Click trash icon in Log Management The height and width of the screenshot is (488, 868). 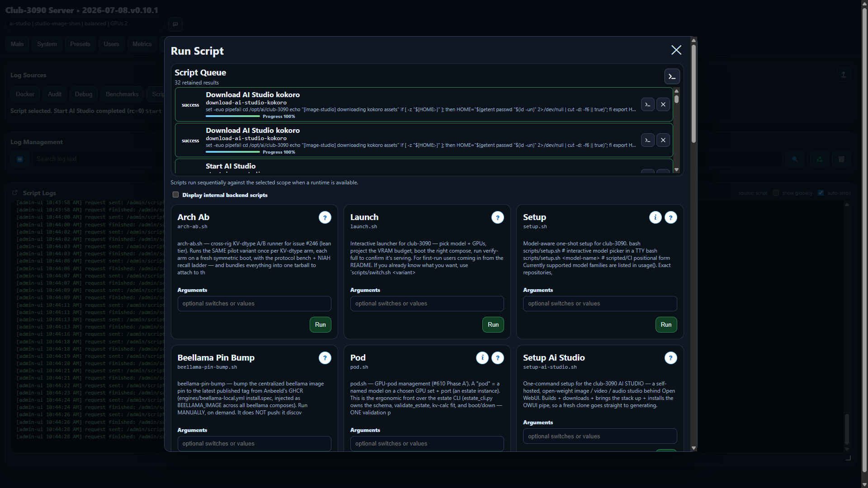pos(841,159)
